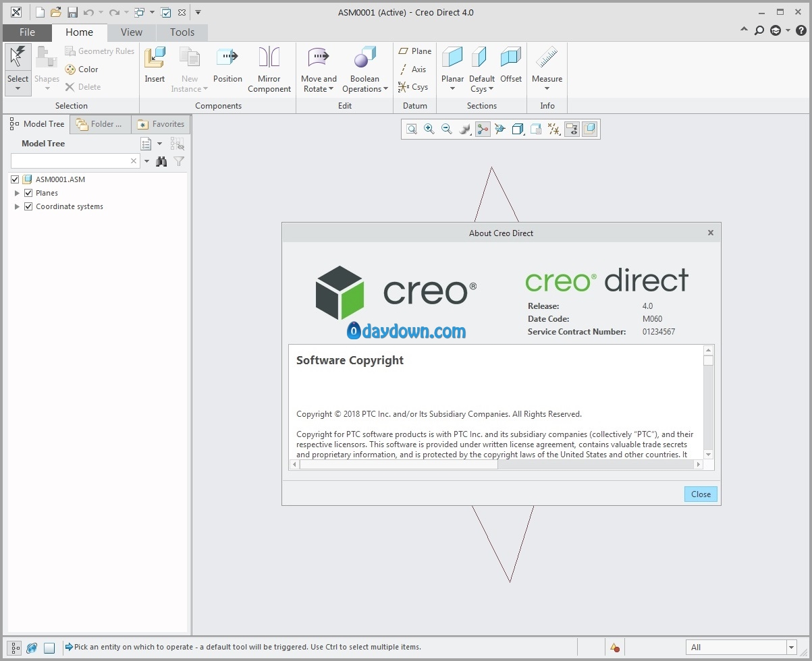The width and height of the screenshot is (812, 661).
Task: Create a datum Axis
Action: [x=413, y=69]
